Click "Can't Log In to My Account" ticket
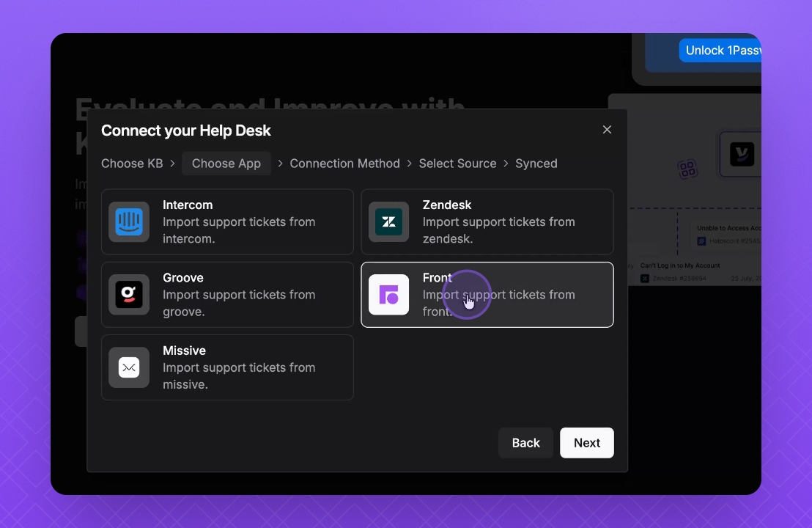 pos(680,265)
